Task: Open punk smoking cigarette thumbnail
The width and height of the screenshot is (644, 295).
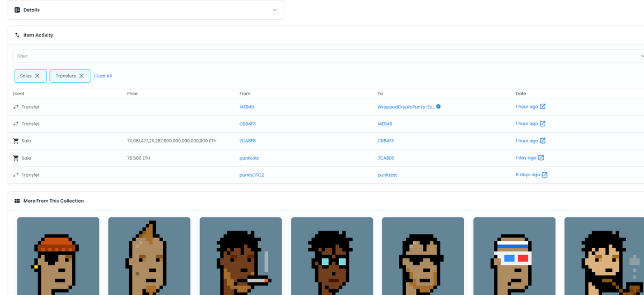Action: 240,256
